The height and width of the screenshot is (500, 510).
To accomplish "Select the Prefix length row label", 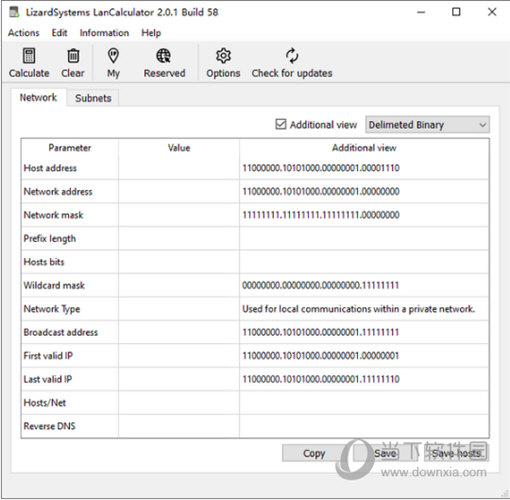I will [50, 238].
